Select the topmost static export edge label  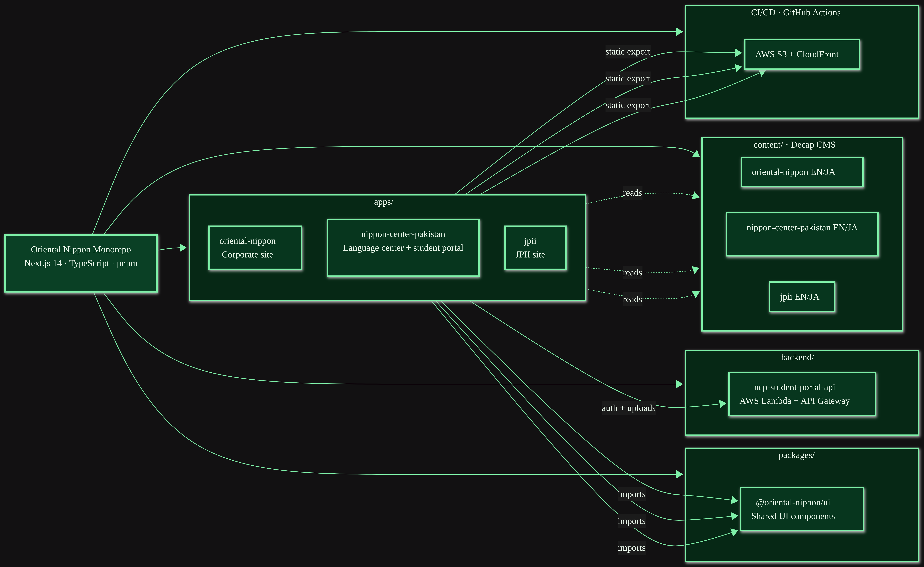[628, 52]
